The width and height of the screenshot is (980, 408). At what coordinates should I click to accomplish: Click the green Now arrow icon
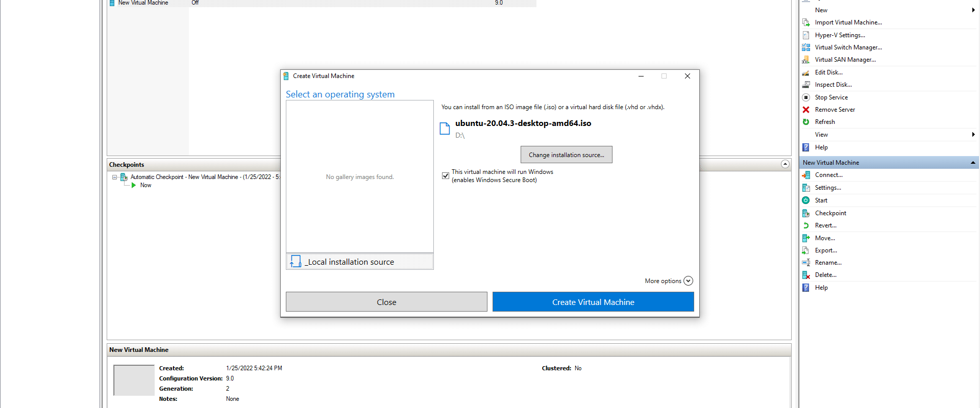pos(134,185)
